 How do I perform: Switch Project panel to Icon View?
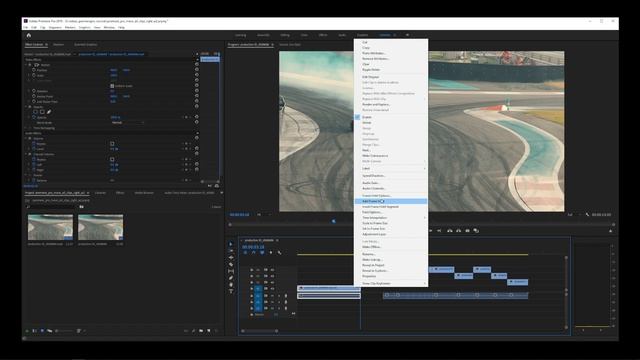click(x=42, y=331)
